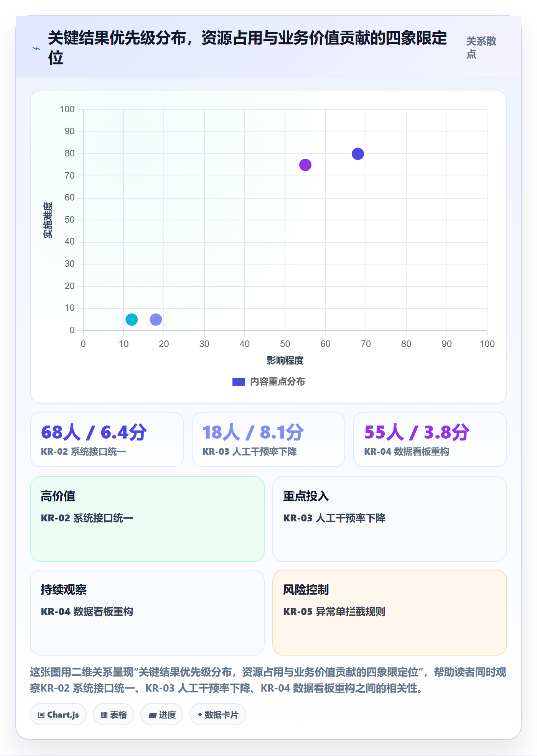Click the cyan scatter point on the chart
Screen dimensions: 537x756
click(132, 319)
